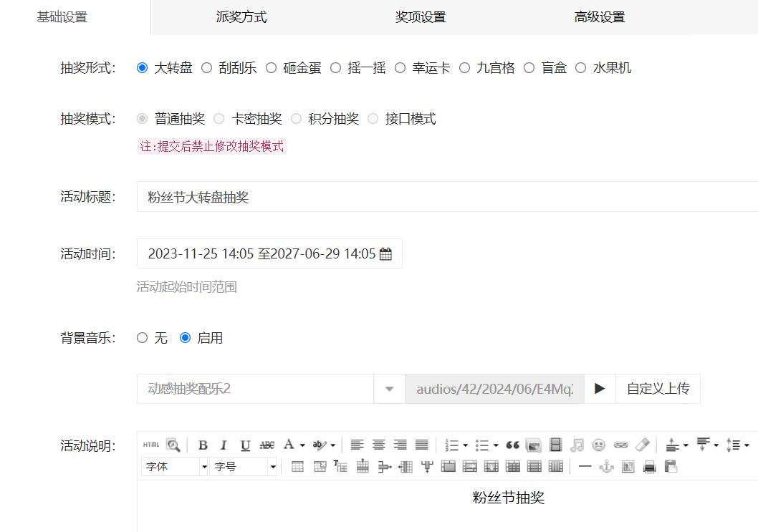This screenshot has height=532, width=758.
Task: Select 摇一摇 lottery form
Action: pos(335,67)
